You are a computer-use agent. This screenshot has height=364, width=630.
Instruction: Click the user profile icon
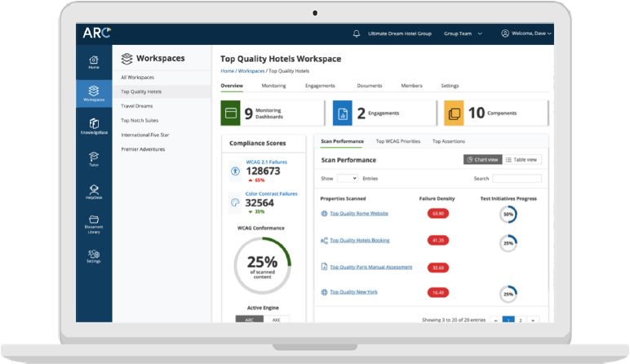[x=505, y=33]
